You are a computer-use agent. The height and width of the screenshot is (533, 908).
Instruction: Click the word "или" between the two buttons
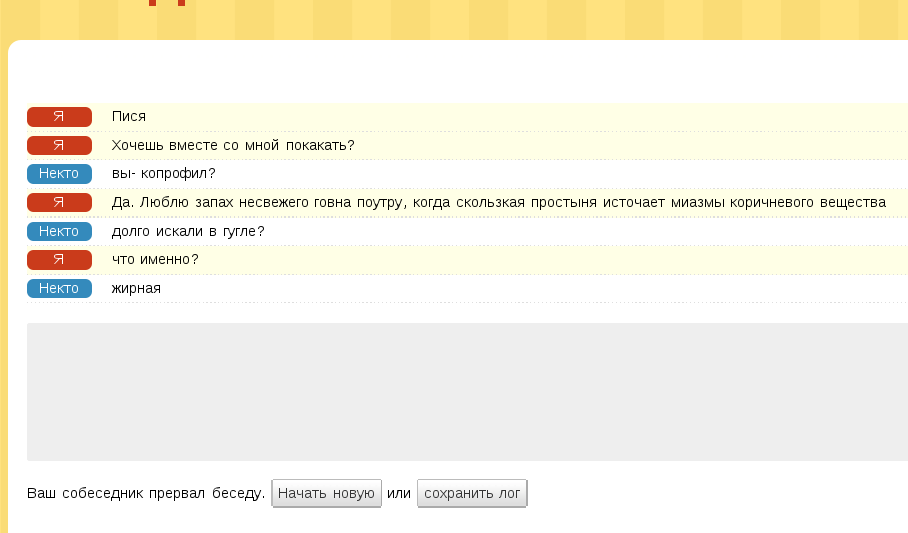pos(399,494)
